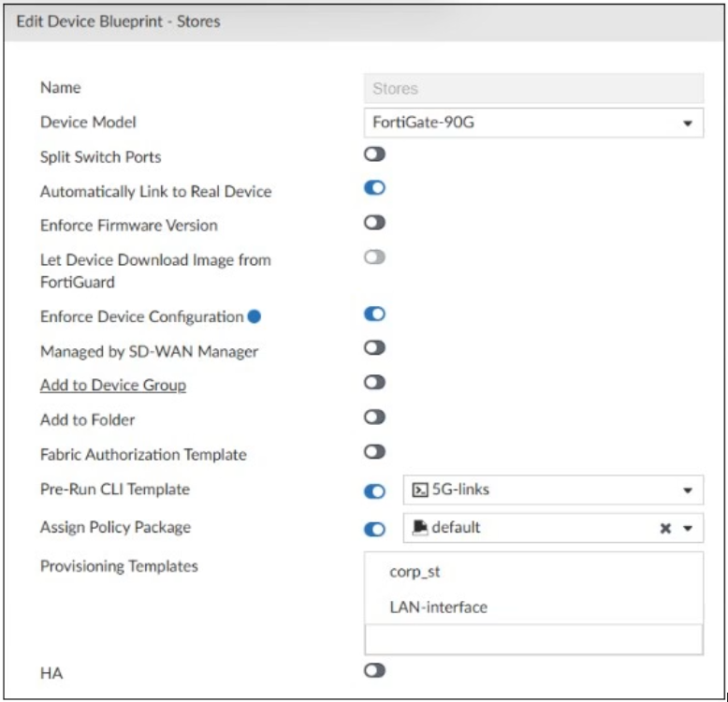The width and height of the screenshot is (728, 702).
Task: Enable Managed by SD-WAN Manager
Action: [374, 348]
